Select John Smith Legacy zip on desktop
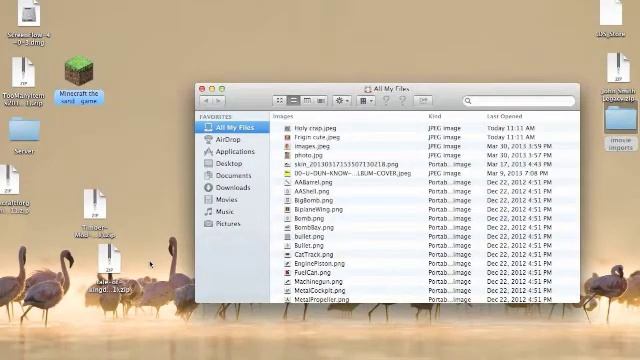640x360 pixels. pyautogui.click(x=618, y=68)
